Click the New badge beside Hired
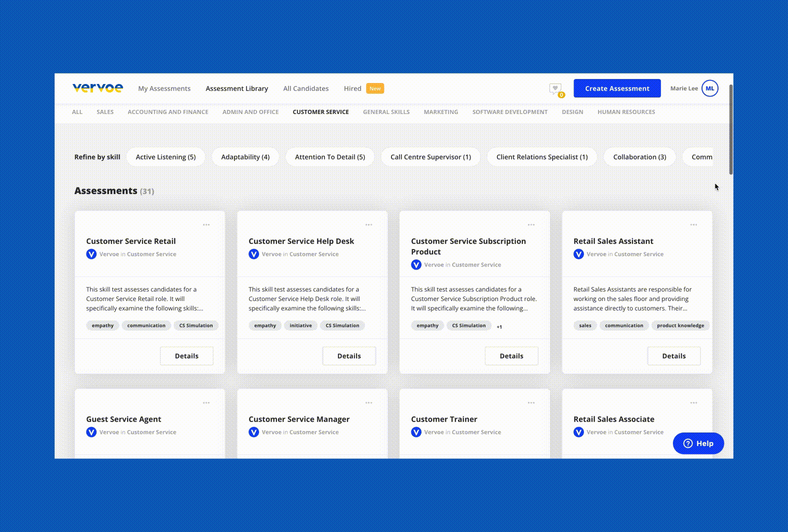Screen dimensions: 788x532 point(375,88)
